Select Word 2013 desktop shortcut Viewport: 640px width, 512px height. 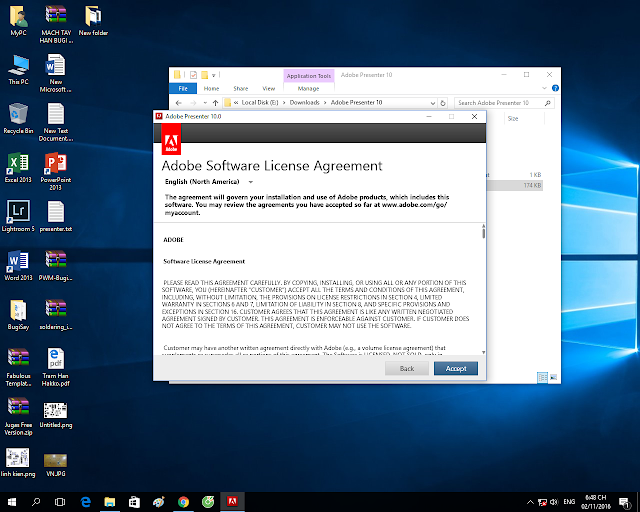point(18,265)
